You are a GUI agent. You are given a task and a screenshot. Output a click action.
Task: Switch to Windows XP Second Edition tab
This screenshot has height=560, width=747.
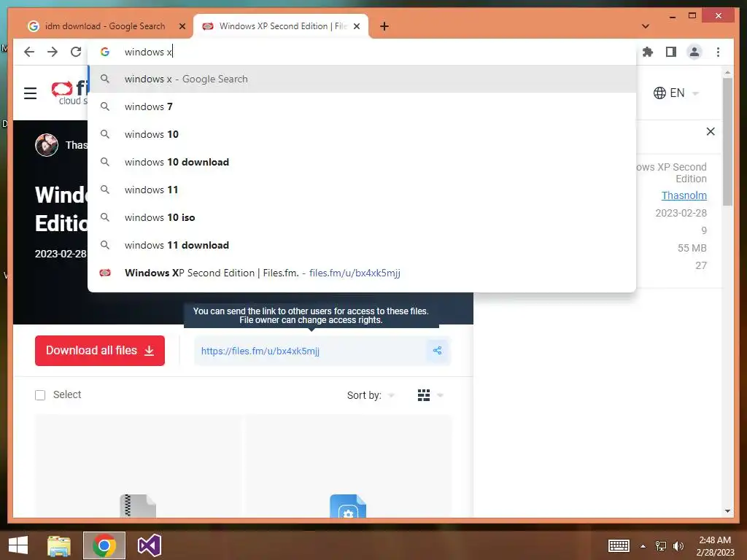point(281,26)
